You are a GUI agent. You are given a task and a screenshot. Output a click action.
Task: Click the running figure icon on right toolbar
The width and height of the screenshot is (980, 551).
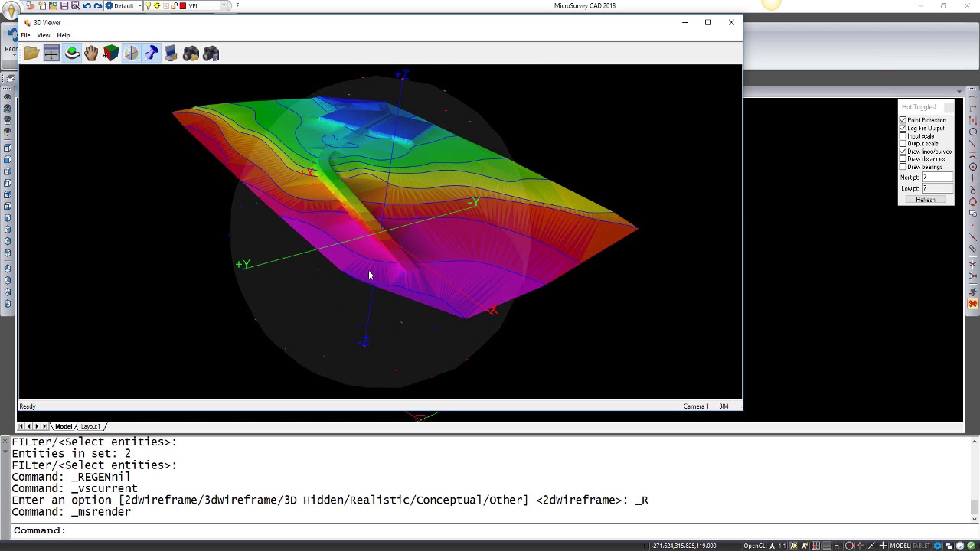coord(972,292)
